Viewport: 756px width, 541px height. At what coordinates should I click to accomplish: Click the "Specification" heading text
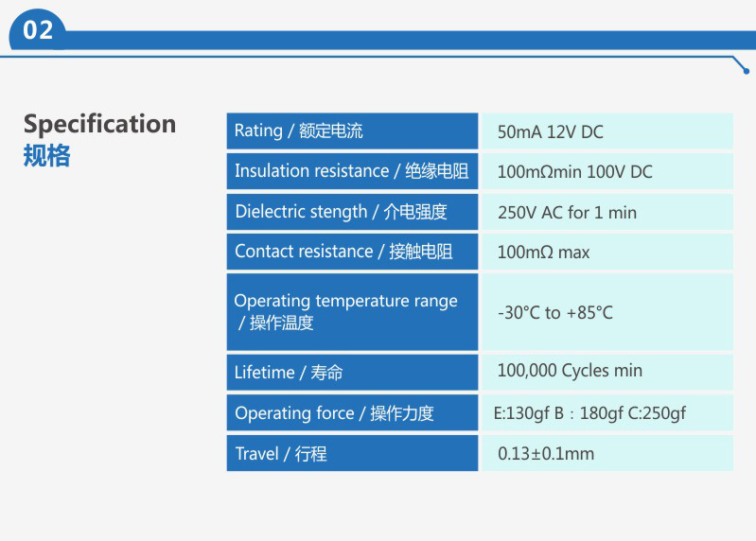pyautogui.click(x=99, y=125)
